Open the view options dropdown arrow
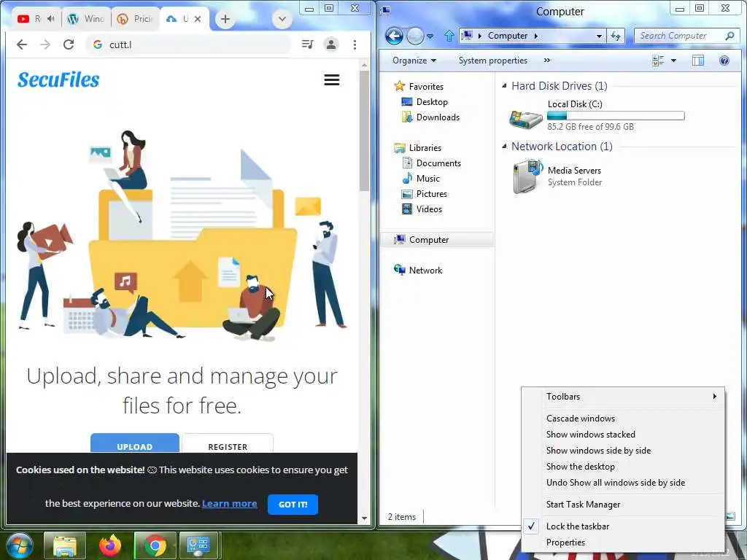Screen dimensions: 747x560 click(x=673, y=61)
